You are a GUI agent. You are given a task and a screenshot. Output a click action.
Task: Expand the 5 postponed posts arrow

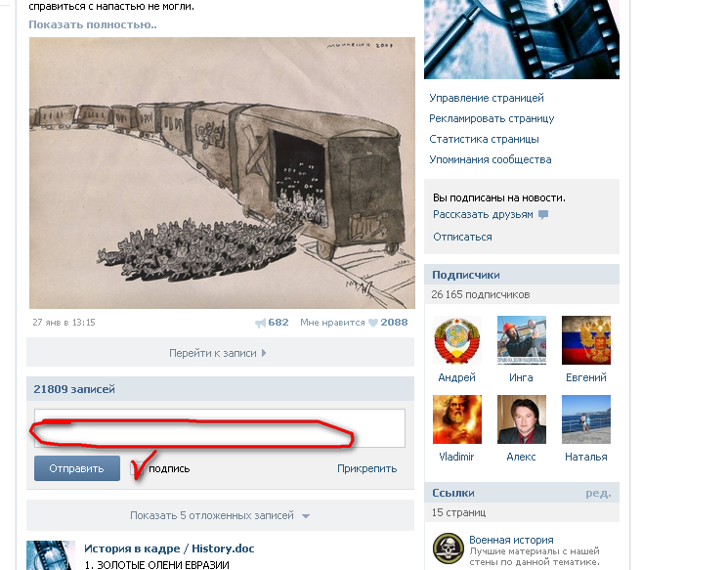pyautogui.click(x=306, y=516)
